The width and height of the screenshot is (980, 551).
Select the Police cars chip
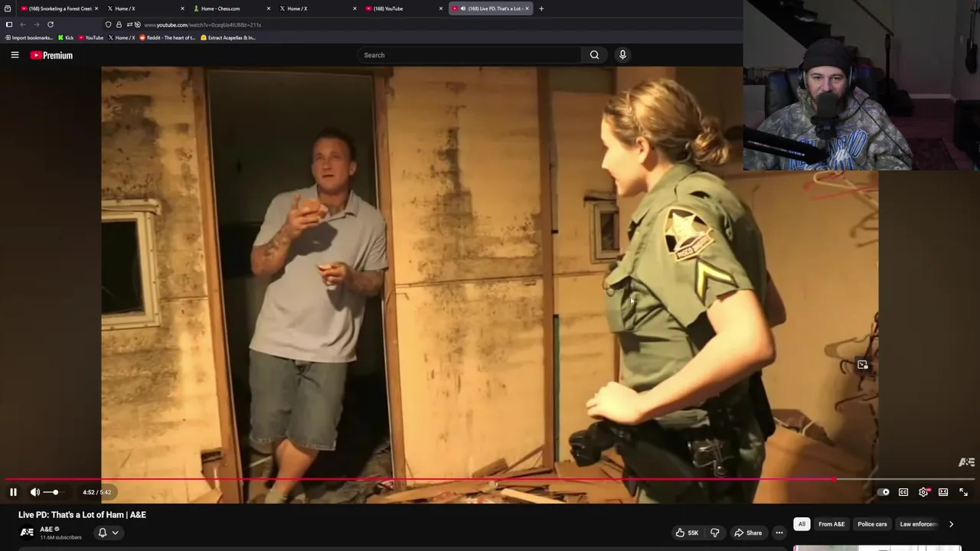pos(872,524)
